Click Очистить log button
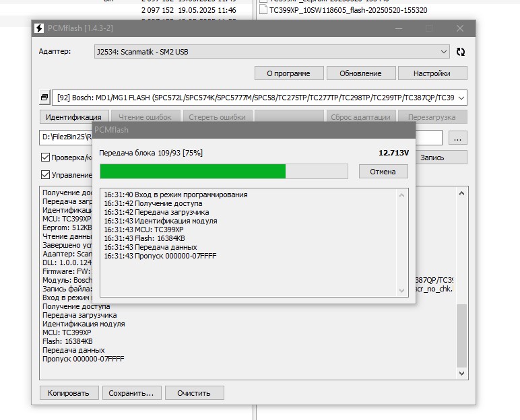This screenshot has height=420, width=520. point(195,393)
